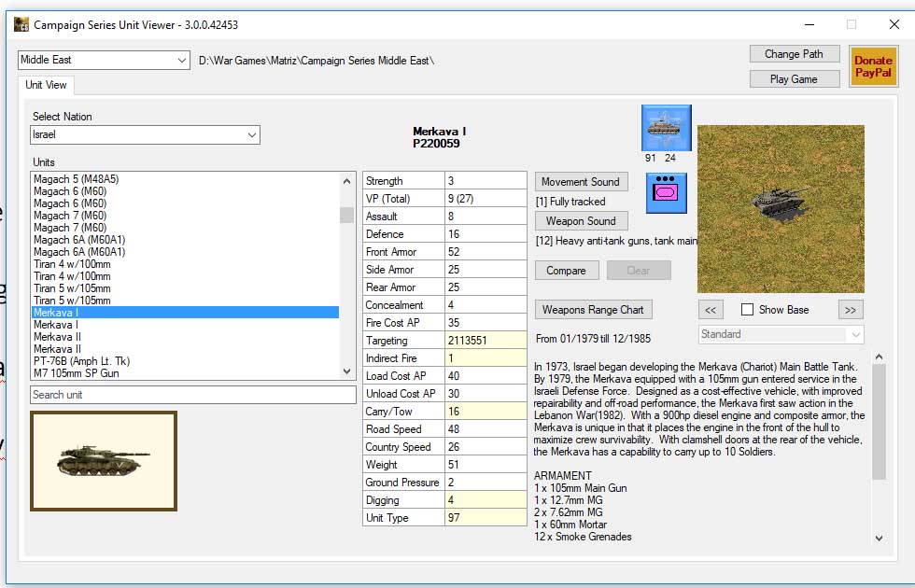Show next unit image with >> button

pos(851,310)
